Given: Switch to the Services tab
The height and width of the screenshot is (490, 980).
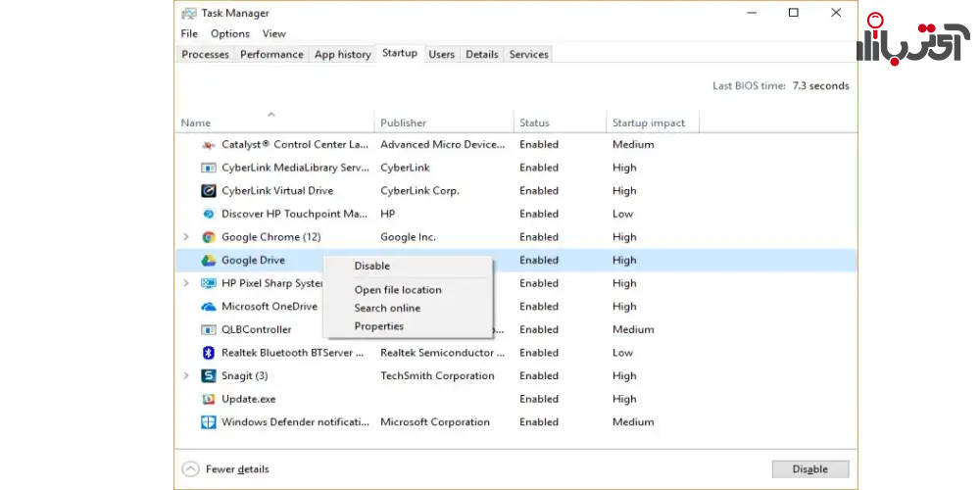Looking at the screenshot, I should [528, 54].
